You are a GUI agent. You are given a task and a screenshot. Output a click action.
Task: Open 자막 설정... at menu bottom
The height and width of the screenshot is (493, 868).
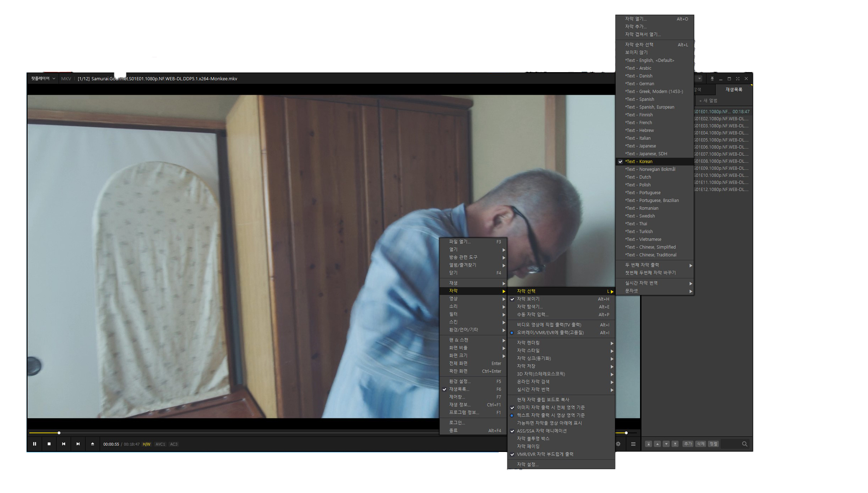point(561,465)
